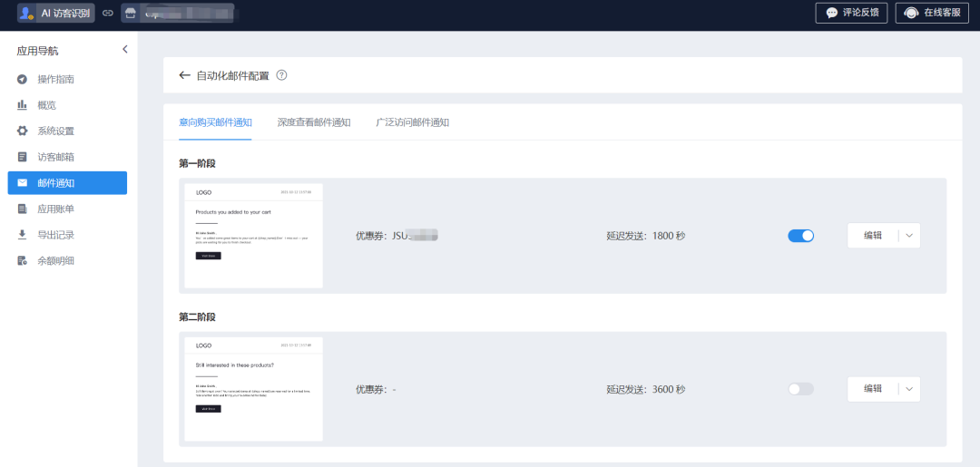Viewport: 980px width, 467px height.
Task: Open help for 自动化邮件配置
Action: coord(282,75)
